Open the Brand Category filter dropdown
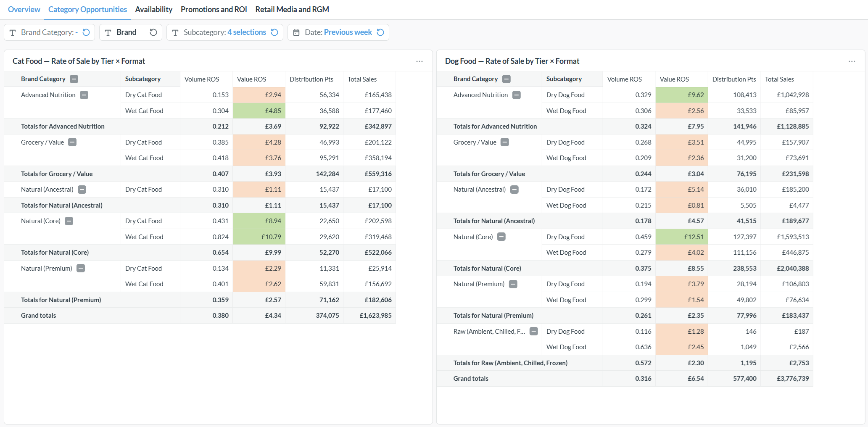Viewport: 868px width, 427px height. 49,32
